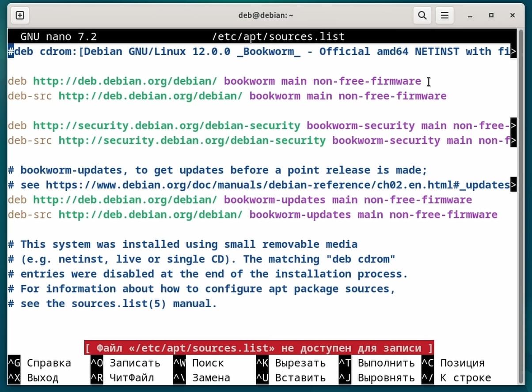
Task: Click the "deb-src" security.debian.org bookworm-security line
Action: click(262, 141)
